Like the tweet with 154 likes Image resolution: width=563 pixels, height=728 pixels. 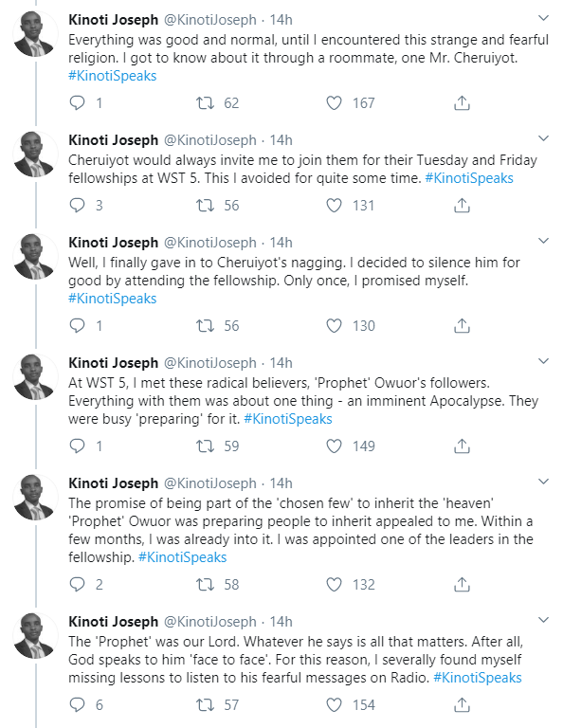[334, 705]
